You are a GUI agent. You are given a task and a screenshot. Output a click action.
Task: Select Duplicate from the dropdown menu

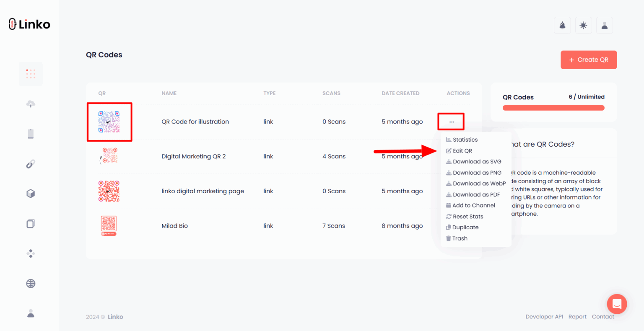tap(465, 228)
